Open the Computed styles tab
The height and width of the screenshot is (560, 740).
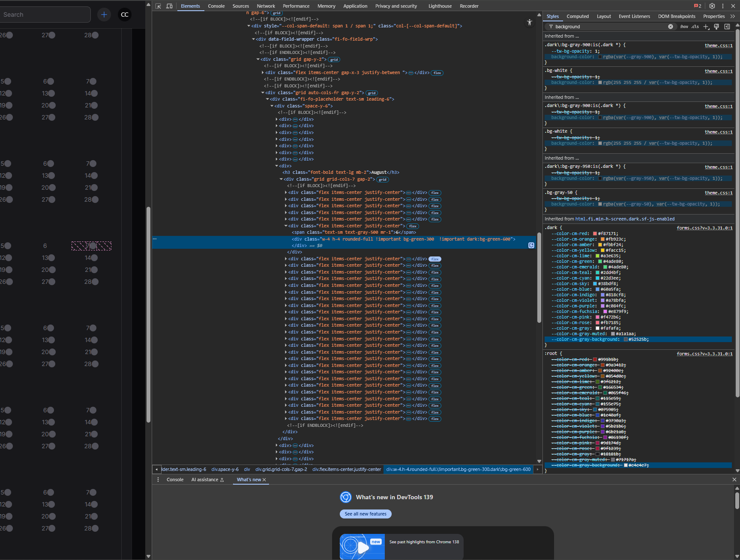click(577, 16)
